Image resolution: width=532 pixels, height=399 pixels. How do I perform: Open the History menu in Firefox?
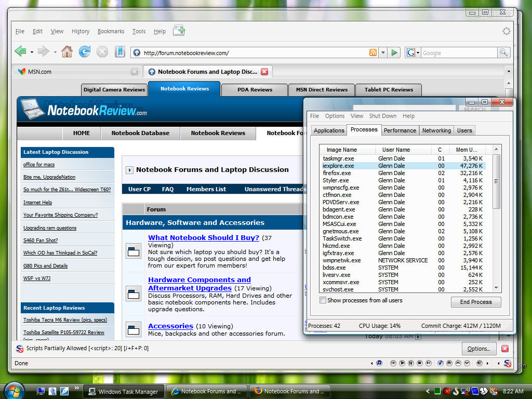click(x=81, y=31)
